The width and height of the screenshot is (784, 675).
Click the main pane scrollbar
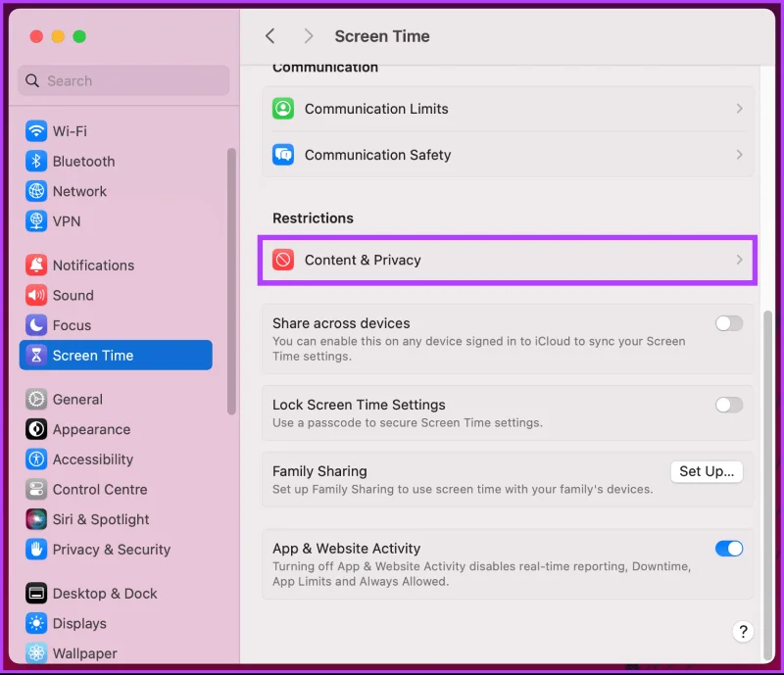pos(768,486)
